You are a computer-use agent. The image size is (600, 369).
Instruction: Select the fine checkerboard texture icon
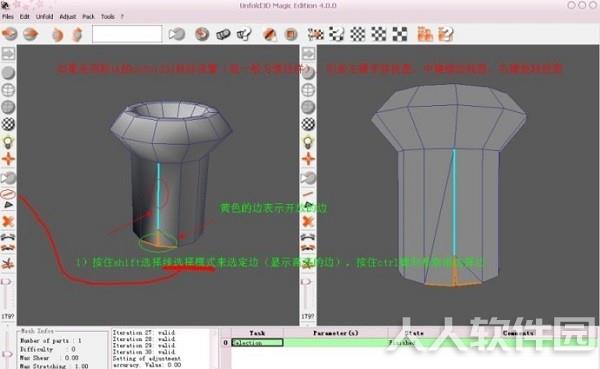click(x=358, y=34)
